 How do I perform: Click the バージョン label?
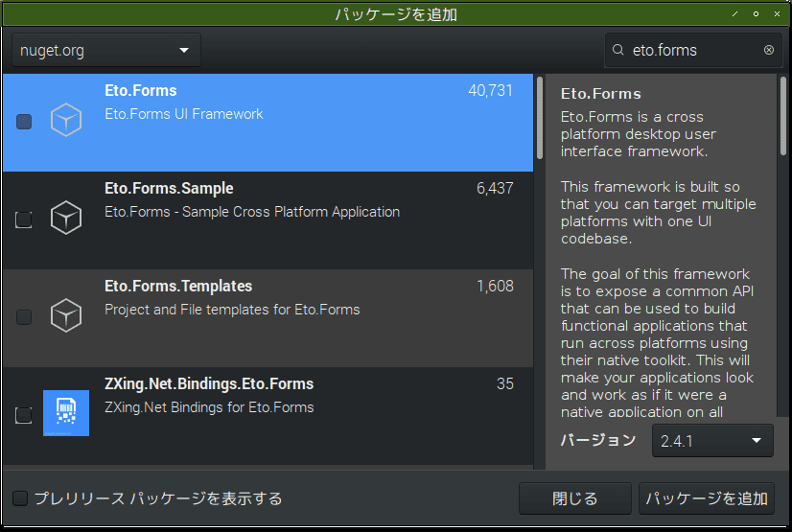598,440
